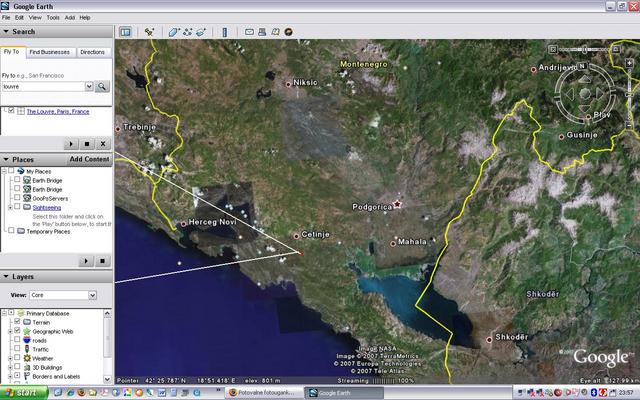
Task: Pan right with the navigation compass arrow
Action: point(600,94)
